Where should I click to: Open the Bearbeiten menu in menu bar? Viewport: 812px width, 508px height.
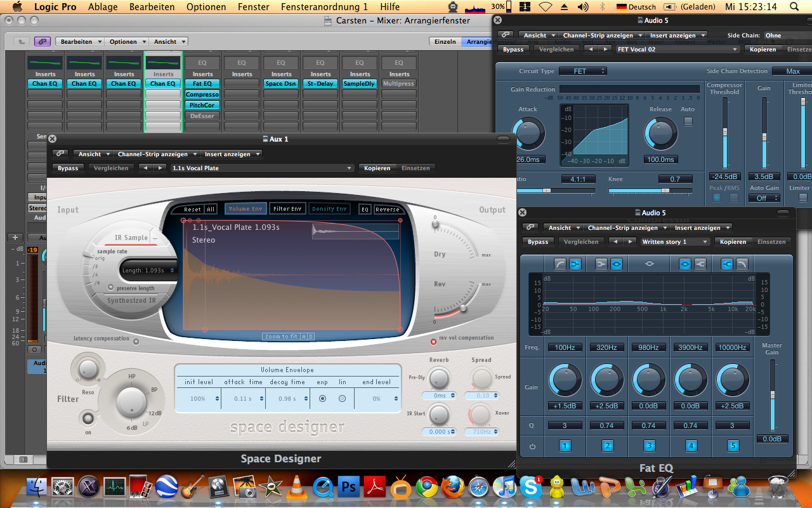152,7
